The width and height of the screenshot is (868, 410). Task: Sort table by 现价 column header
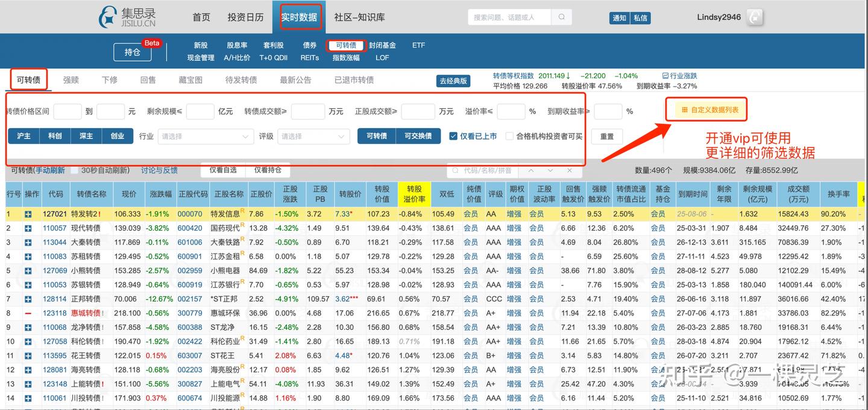coord(129,194)
